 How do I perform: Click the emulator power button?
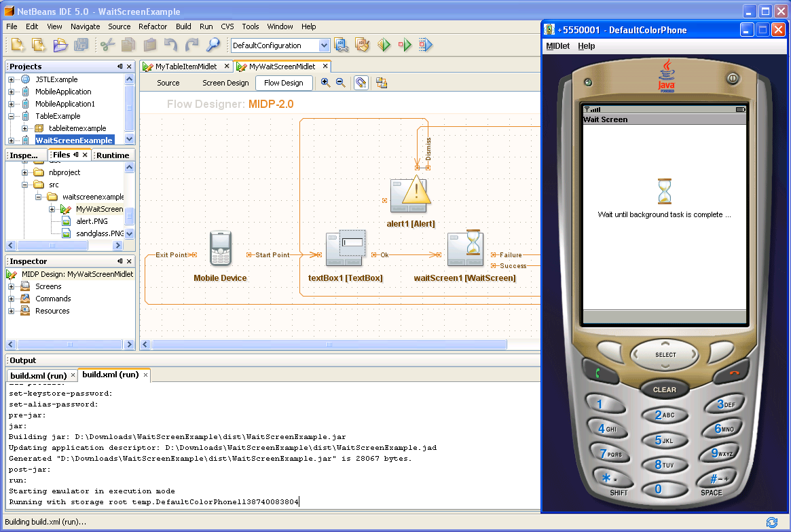(733, 78)
